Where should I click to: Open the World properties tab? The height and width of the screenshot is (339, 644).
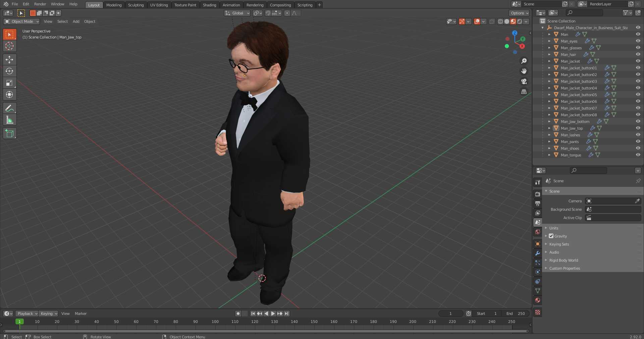pos(538,232)
